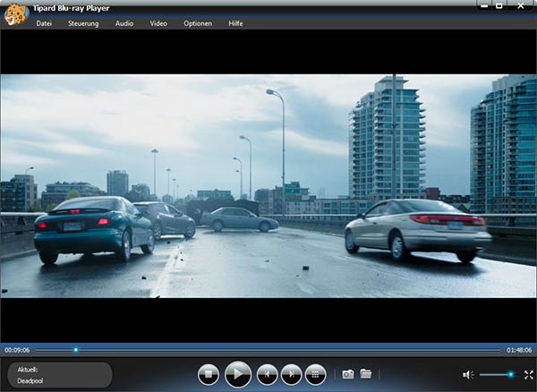Open the Hilfe menu
The height and width of the screenshot is (392, 537).
pos(235,23)
